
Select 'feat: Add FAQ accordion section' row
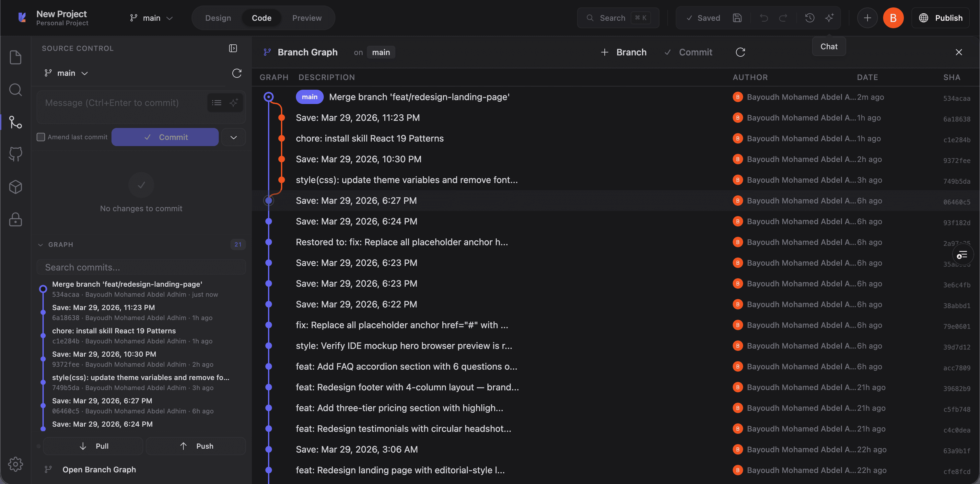615,366
